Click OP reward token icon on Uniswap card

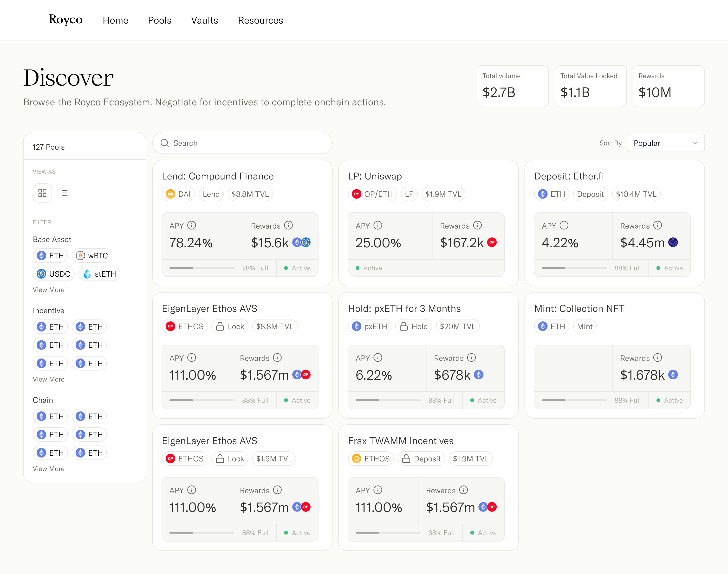[492, 242]
